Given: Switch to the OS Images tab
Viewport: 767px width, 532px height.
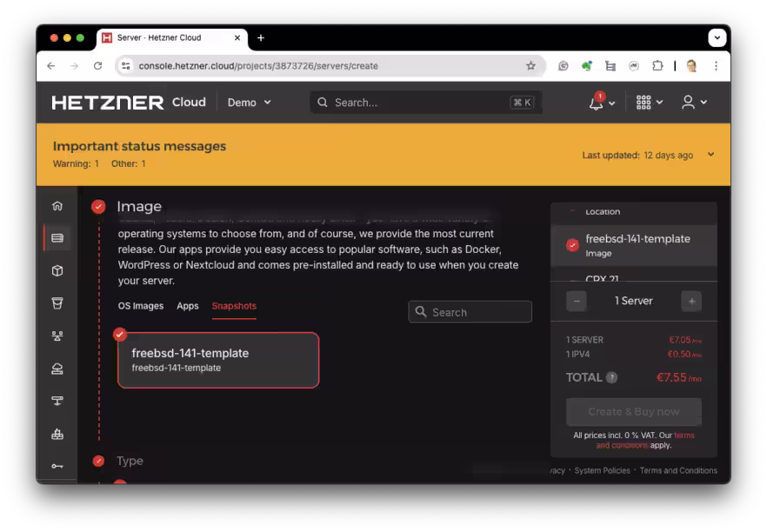Looking at the screenshot, I should tap(139, 306).
